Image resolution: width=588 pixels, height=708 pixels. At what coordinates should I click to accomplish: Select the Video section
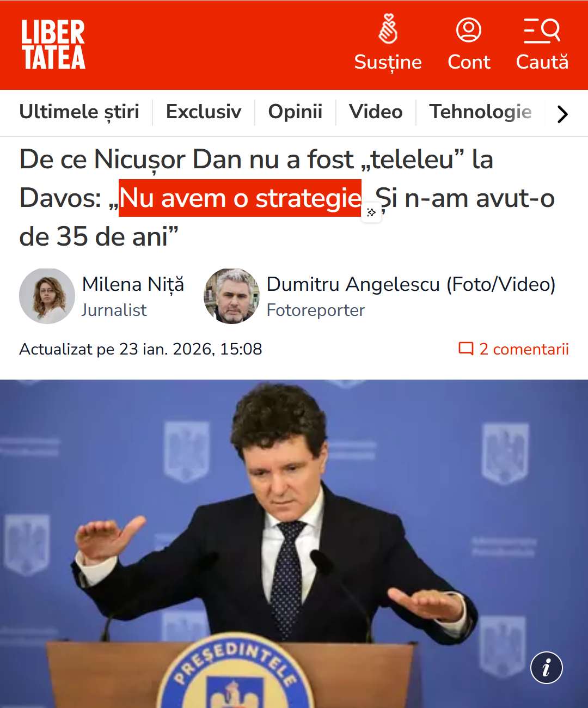(x=376, y=112)
